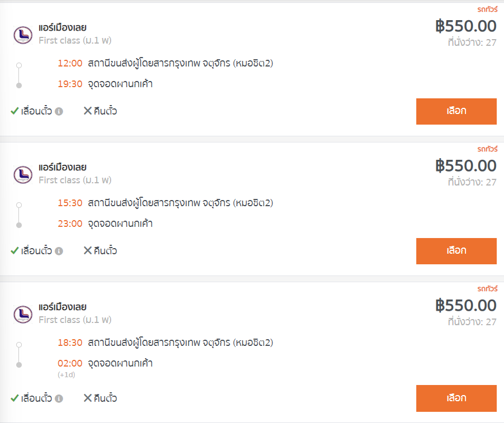Screen dimensions: 504x423
Task: Click the operator logo on the 12:00 trip
Action: (x=23, y=35)
